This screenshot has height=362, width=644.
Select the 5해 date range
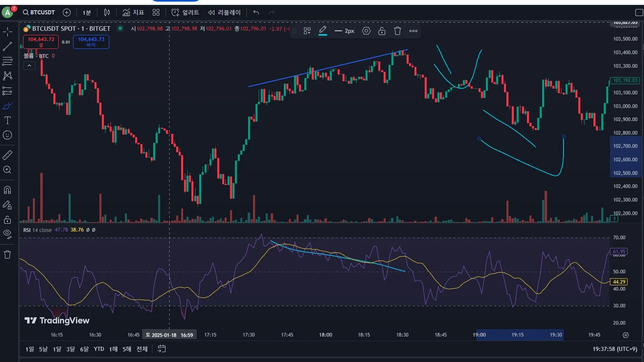click(x=127, y=349)
